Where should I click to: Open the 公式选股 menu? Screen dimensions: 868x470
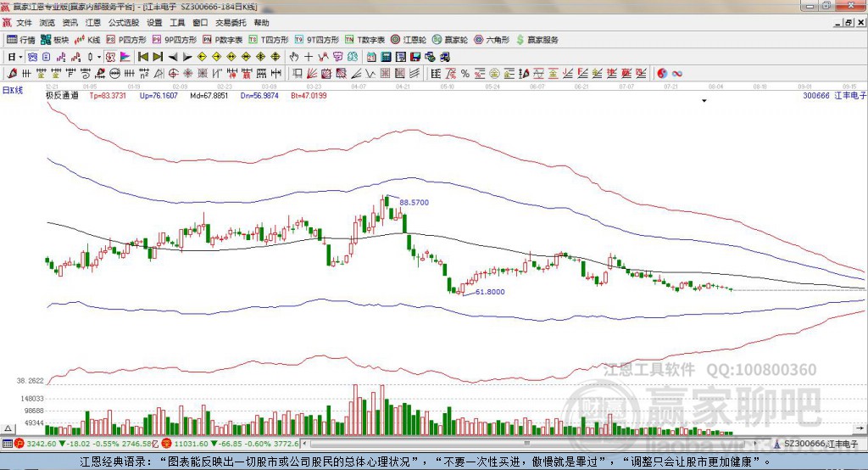pyautogui.click(x=124, y=23)
